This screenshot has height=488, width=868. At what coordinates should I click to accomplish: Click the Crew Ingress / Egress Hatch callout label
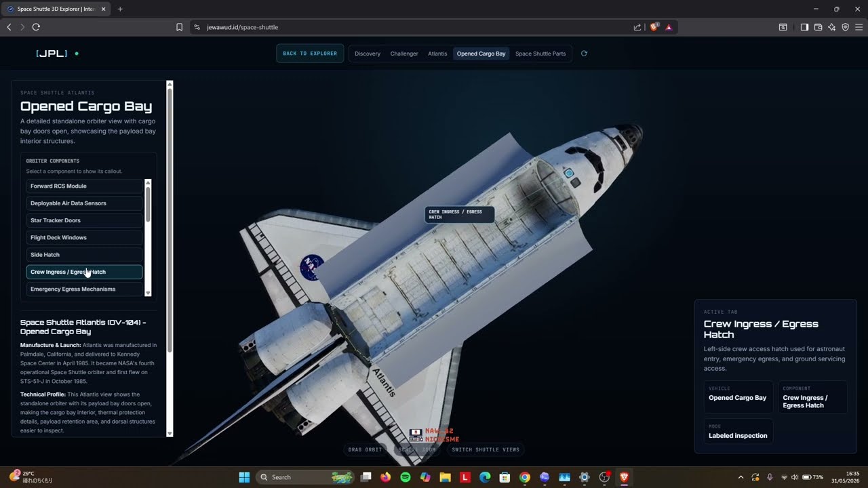[x=459, y=214]
